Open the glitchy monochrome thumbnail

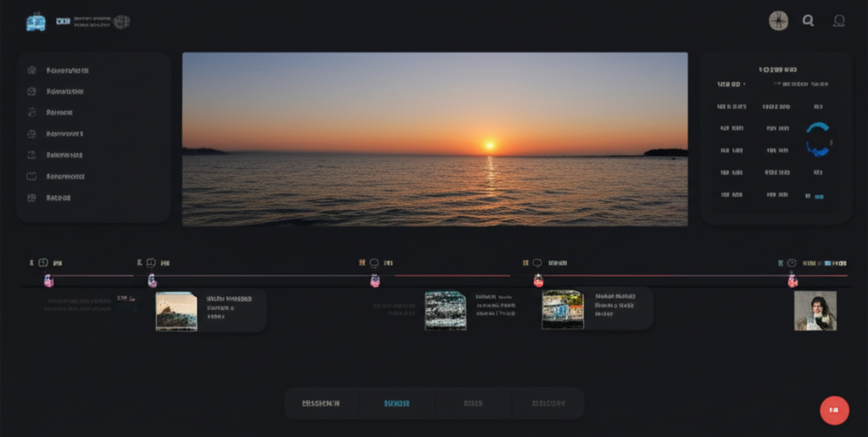(446, 311)
